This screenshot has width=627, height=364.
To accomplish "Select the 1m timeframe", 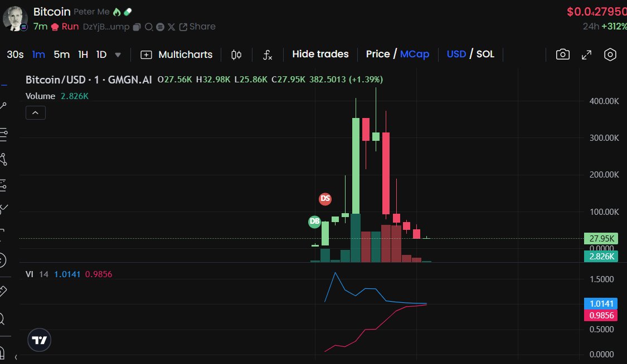I will 38,55.
